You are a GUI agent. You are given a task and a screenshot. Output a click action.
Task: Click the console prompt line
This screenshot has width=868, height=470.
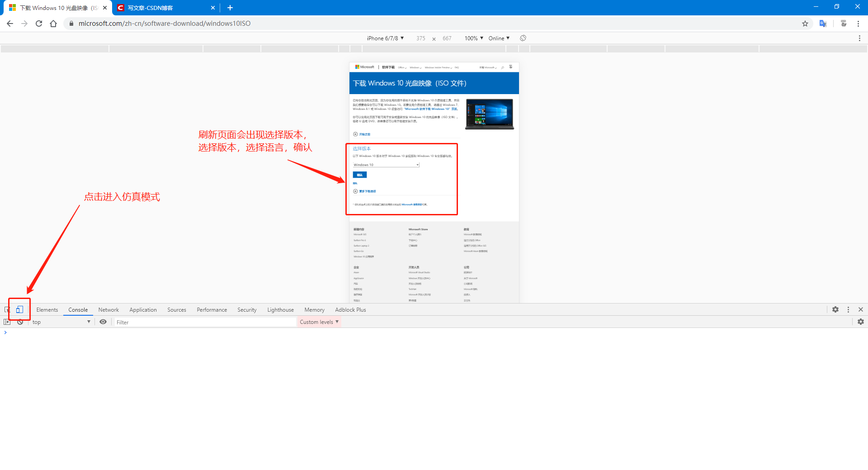pyautogui.click(x=434, y=332)
